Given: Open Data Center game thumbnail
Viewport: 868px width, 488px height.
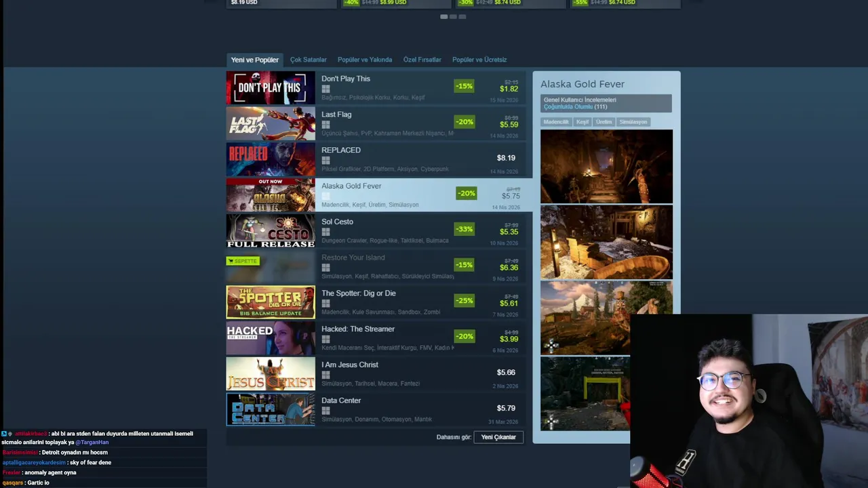Looking at the screenshot, I should click(x=271, y=409).
